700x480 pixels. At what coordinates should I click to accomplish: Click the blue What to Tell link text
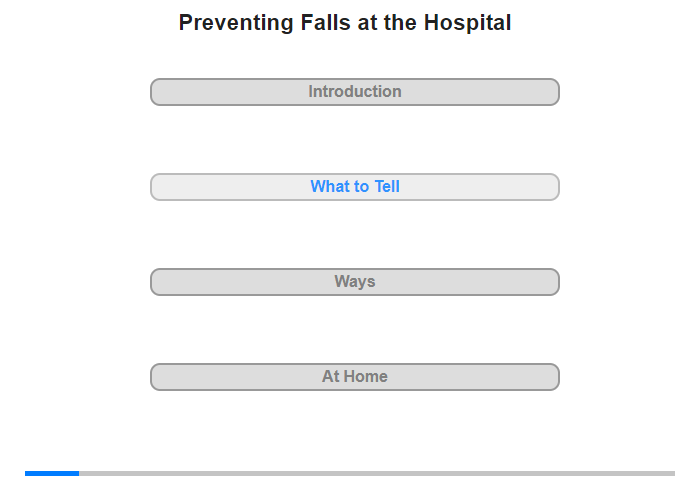(355, 187)
